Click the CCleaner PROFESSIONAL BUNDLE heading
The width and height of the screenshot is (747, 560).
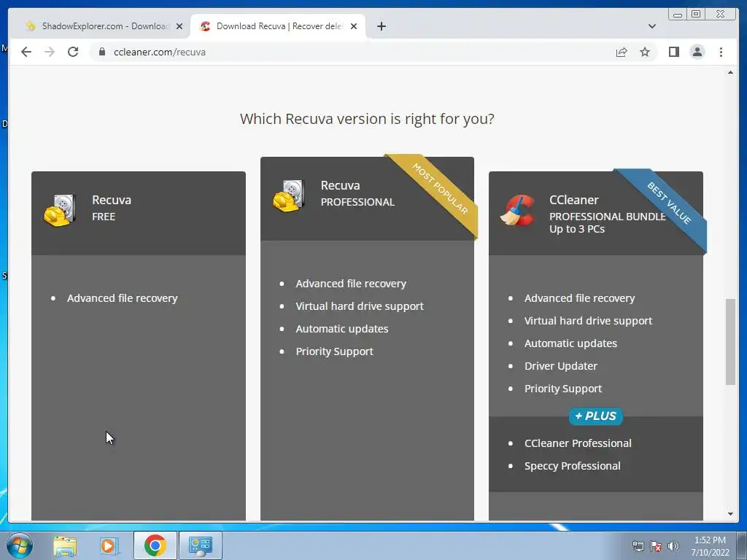608,208
